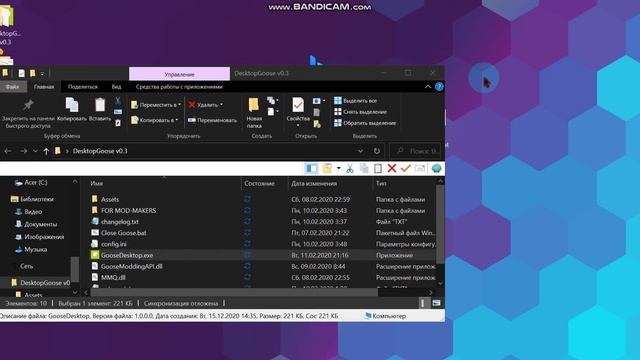Select Библиотеки in navigation pane
The image size is (640, 360).
[x=32, y=199]
